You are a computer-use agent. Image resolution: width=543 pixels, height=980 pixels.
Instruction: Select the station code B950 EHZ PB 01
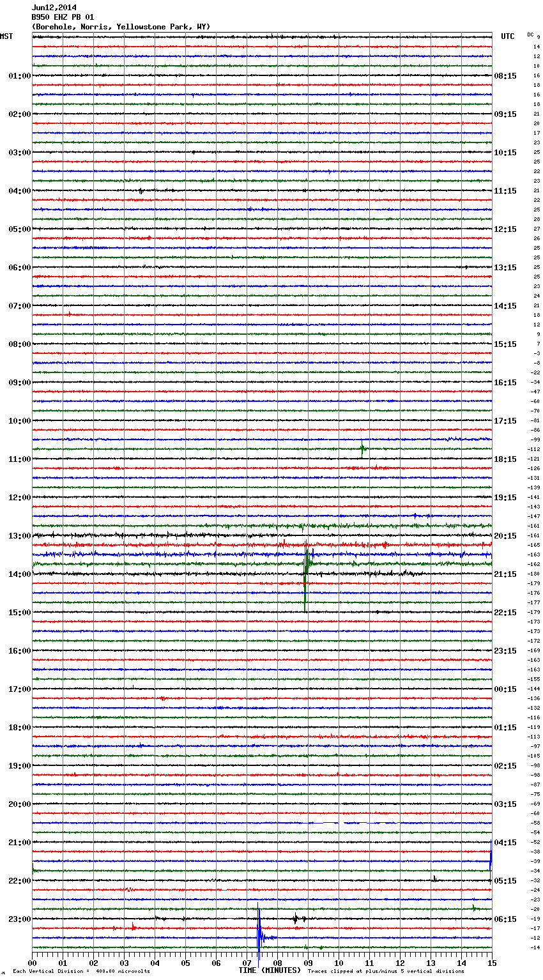(63, 17)
